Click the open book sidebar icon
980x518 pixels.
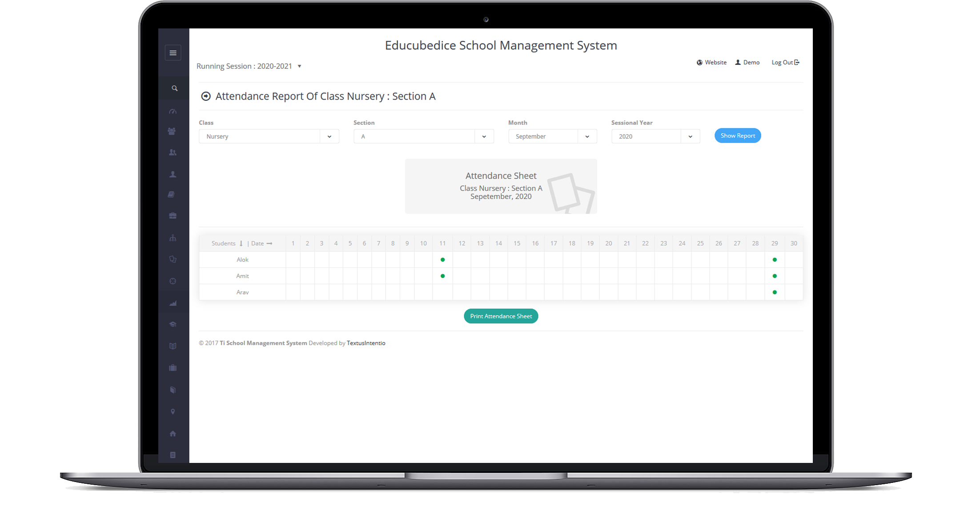(x=173, y=346)
